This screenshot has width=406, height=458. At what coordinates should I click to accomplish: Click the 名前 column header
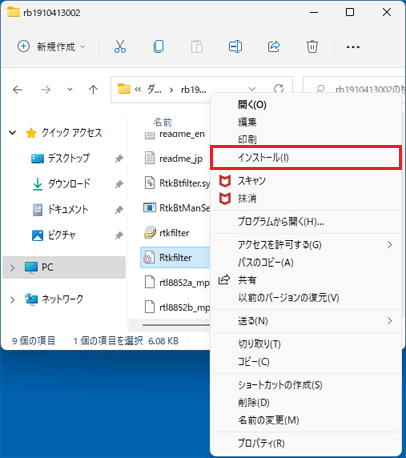click(x=162, y=122)
